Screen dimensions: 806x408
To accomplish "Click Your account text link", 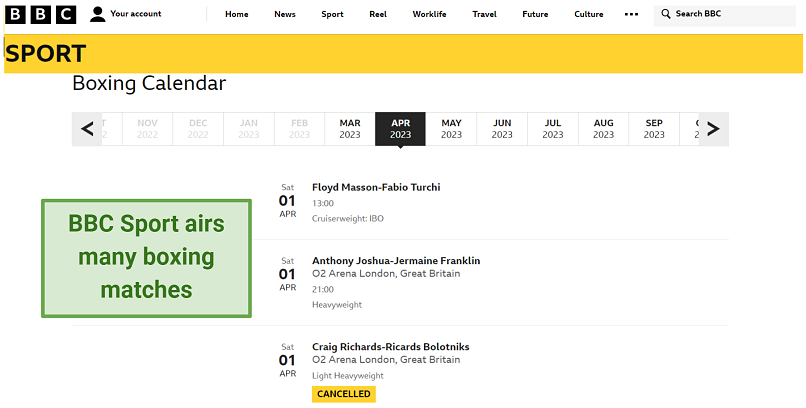I will click(136, 14).
